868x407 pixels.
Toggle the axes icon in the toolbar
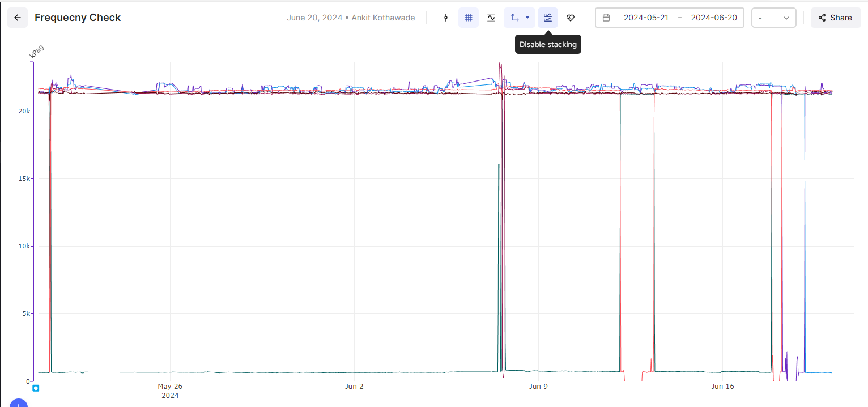[514, 18]
